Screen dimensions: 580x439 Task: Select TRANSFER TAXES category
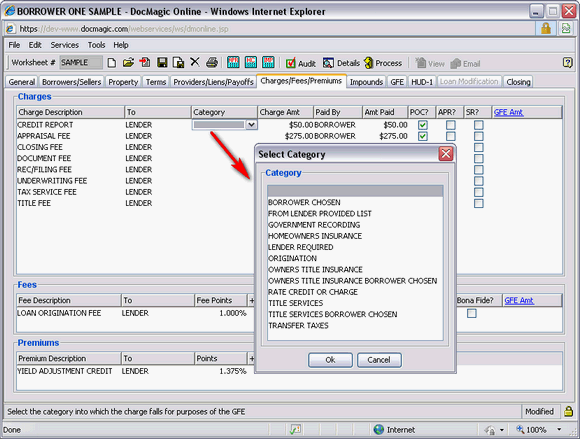[355, 325]
